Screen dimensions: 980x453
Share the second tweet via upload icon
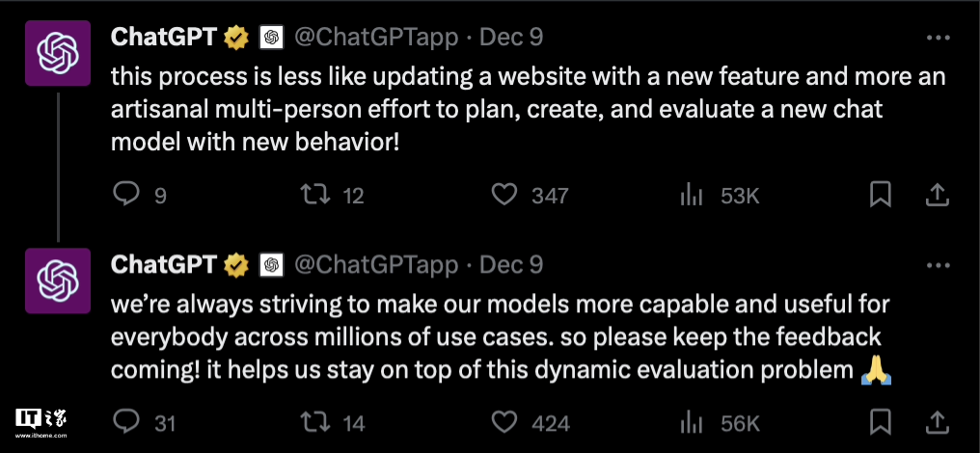point(936,422)
